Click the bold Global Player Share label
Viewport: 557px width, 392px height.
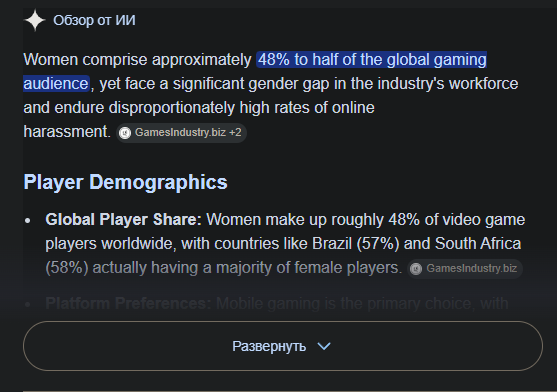(x=123, y=219)
